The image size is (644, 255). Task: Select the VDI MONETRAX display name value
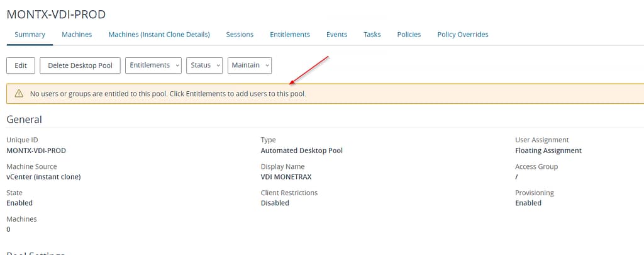286,177
